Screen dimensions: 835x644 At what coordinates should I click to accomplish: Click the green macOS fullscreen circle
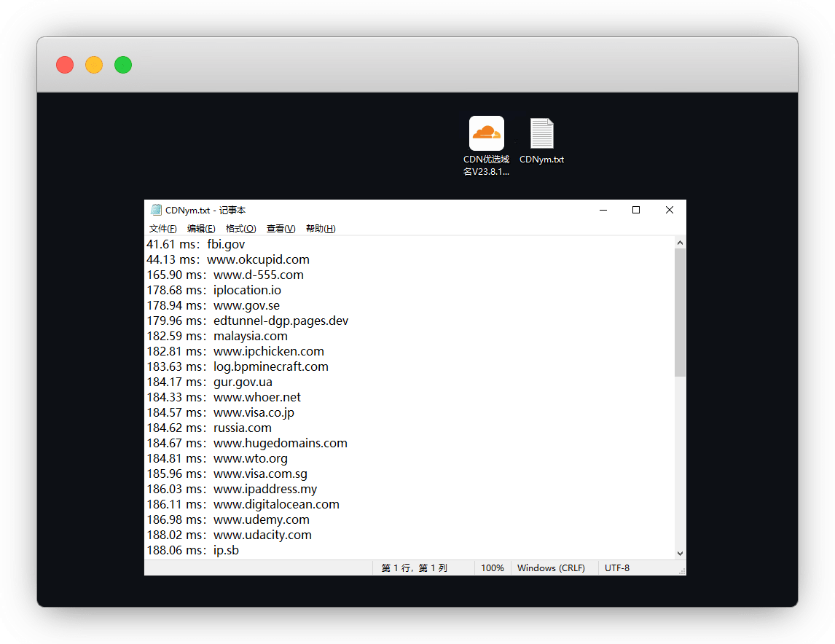123,65
